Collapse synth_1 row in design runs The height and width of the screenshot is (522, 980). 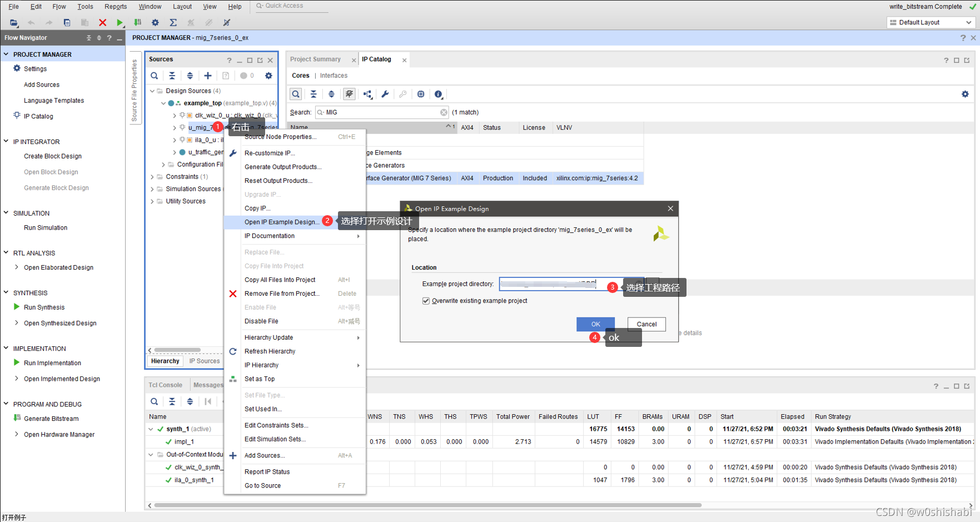click(x=151, y=429)
